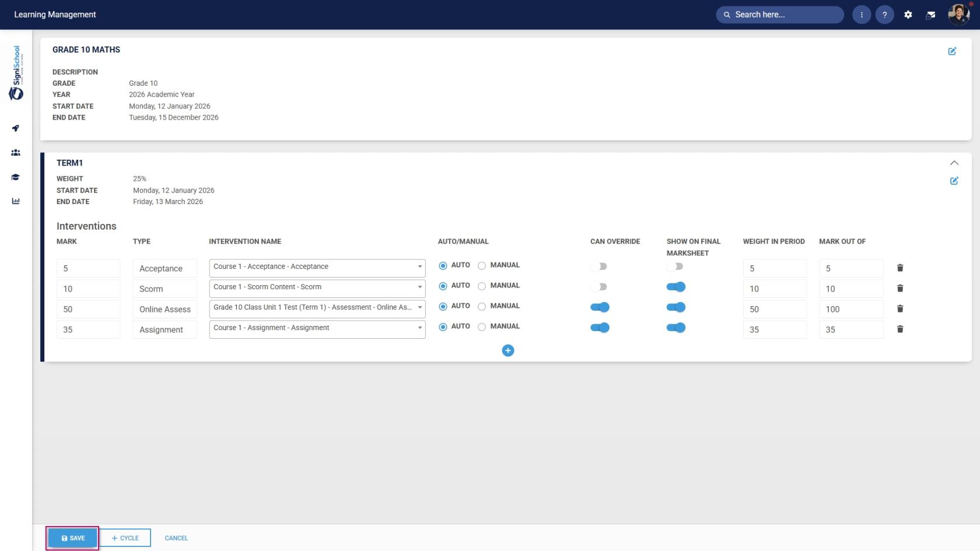This screenshot has height=551, width=980.
Task: Open the rocket launch sidebar icon
Action: [16, 128]
